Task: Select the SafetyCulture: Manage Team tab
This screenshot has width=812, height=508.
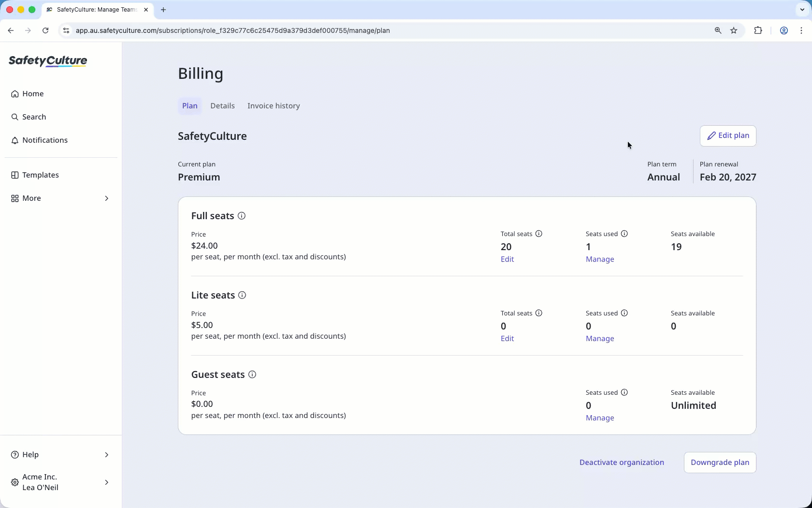Action: tap(97, 10)
